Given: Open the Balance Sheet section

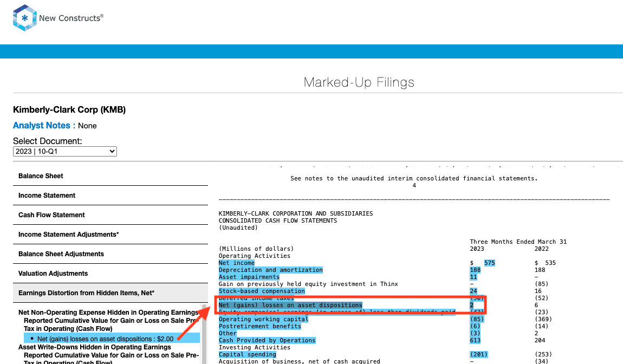Looking at the screenshot, I should pyautogui.click(x=111, y=176).
